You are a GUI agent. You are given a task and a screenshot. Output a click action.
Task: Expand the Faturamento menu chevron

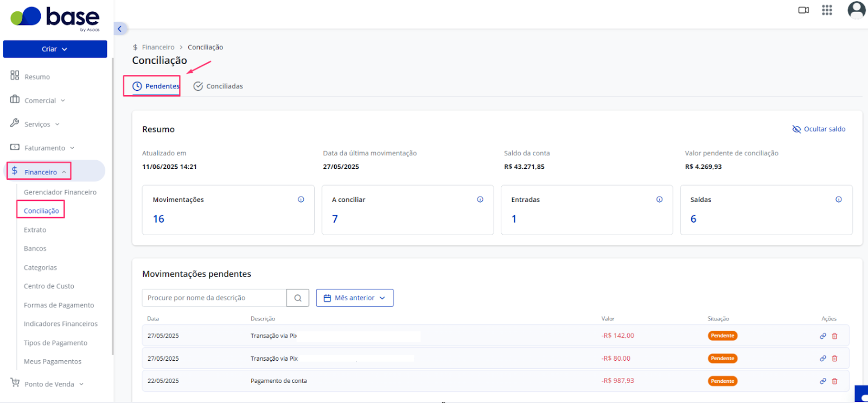coord(72,148)
